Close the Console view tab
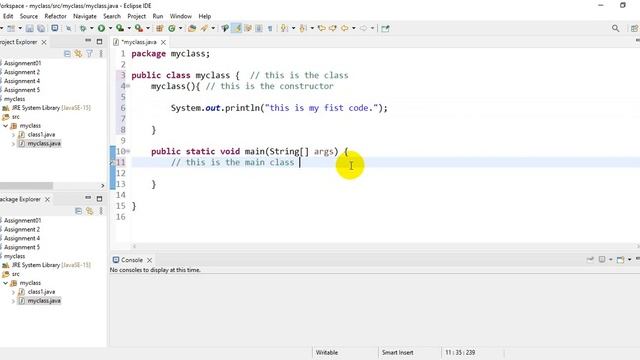Image resolution: width=640 pixels, height=360 pixels. tap(149, 260)
